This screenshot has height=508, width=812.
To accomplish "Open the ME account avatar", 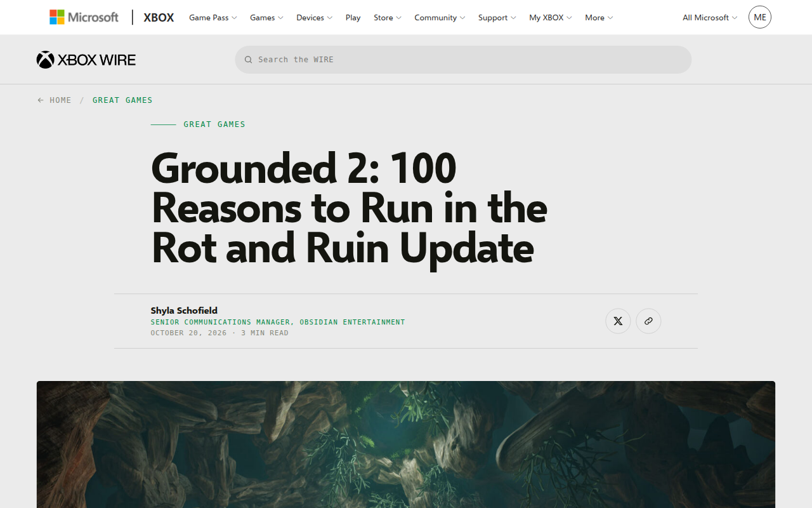I will point(760,17).
